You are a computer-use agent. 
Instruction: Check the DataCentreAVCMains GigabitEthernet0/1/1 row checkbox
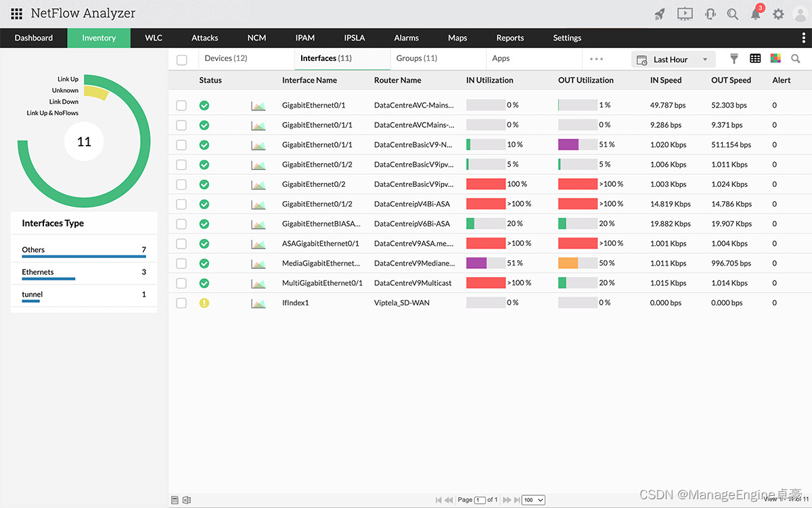click(x=181, y=125)
